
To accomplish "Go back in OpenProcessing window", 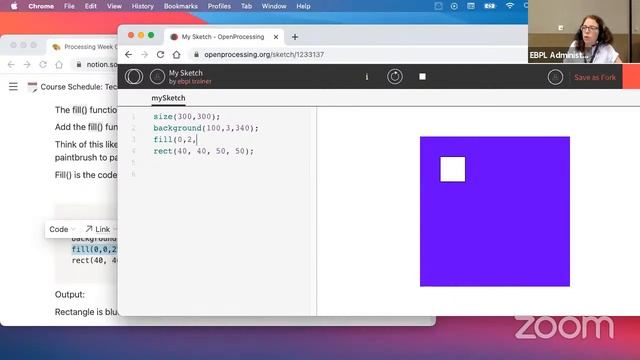I will click(129, 54).
